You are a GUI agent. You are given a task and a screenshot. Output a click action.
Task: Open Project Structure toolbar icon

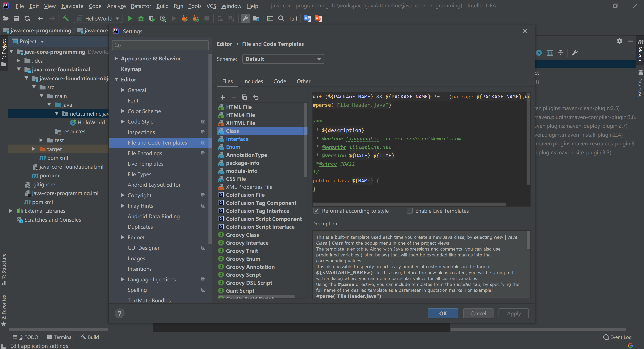[x=256, y=19]
